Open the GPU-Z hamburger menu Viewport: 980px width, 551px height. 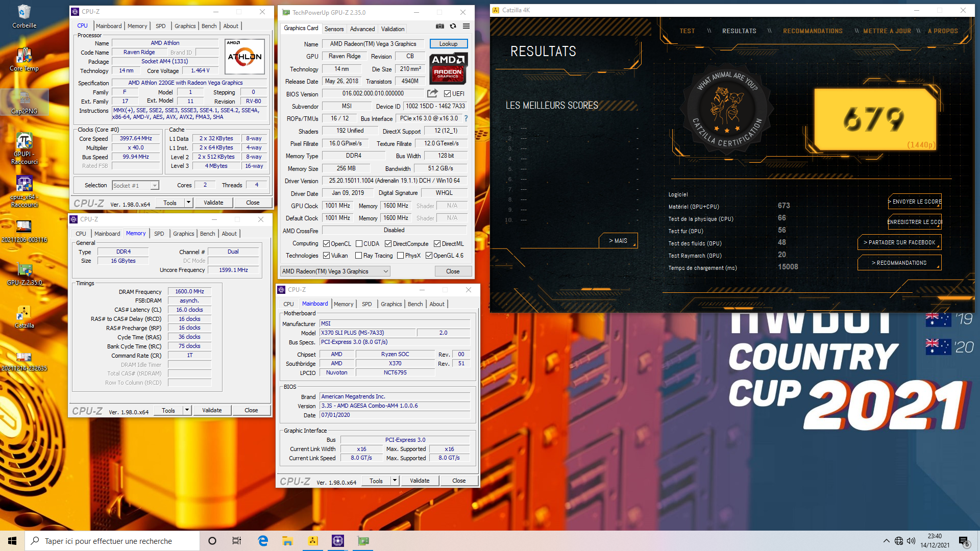coord(466,27)
